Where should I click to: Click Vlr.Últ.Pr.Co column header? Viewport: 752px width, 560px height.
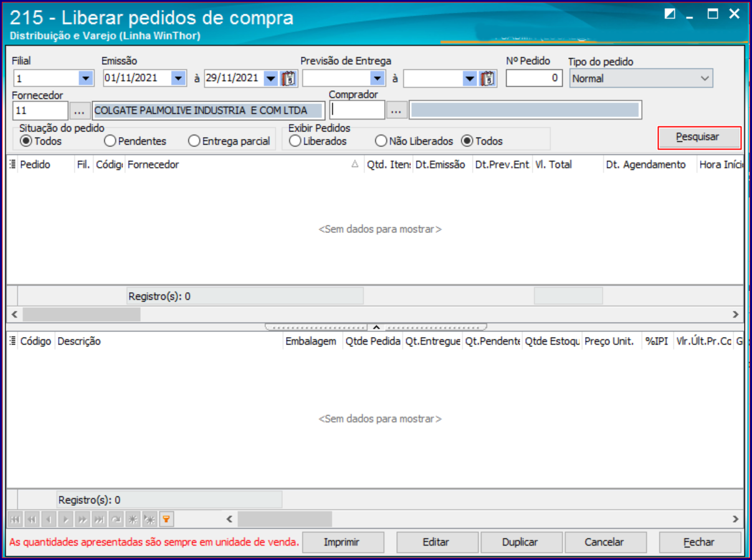click(x=703, y=341)
